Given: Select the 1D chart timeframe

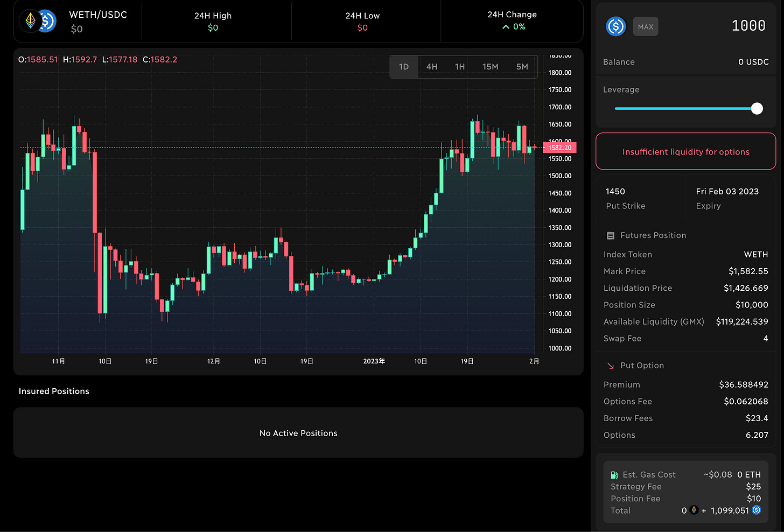Looking at the screenshot, I should [x=404, y=67].
